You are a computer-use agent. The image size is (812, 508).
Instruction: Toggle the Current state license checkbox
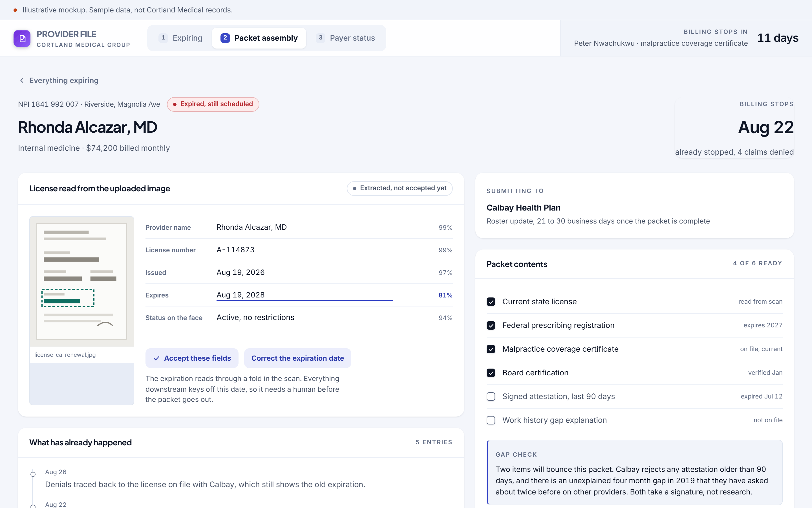(x=491, y=302)
